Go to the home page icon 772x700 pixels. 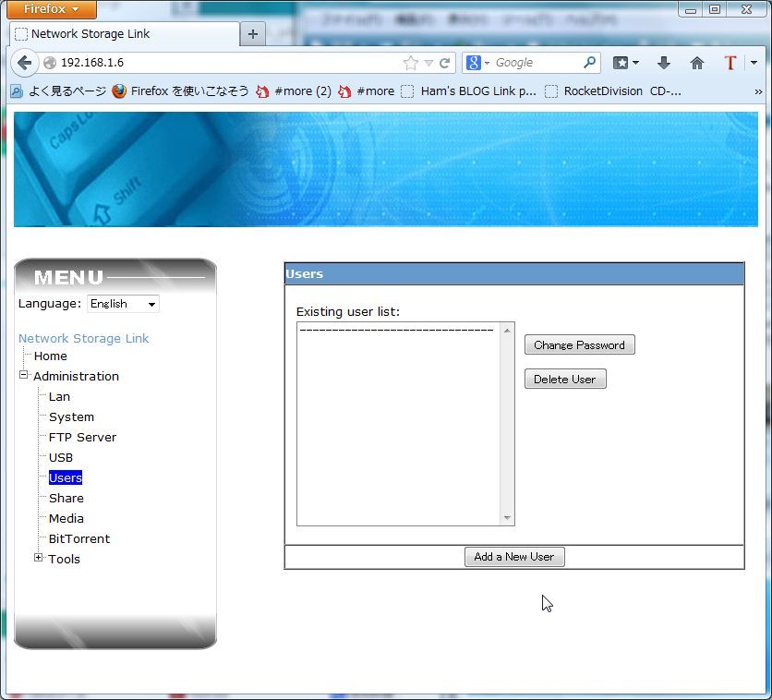(x=696, y=63)
